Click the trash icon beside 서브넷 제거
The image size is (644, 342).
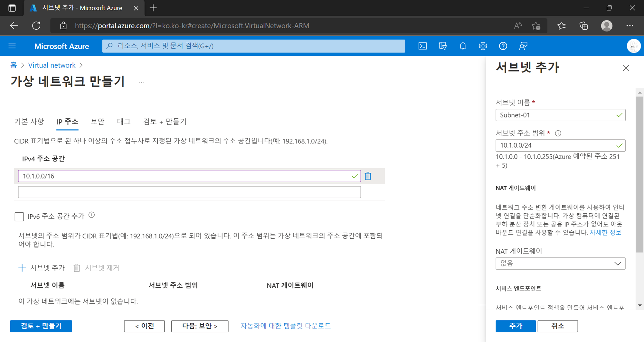coord(77,268)
